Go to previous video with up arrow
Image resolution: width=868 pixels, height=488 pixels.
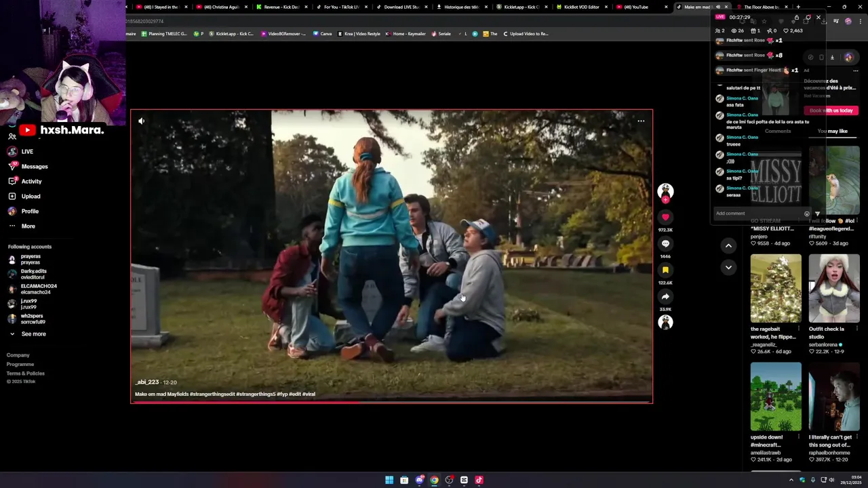728,245
